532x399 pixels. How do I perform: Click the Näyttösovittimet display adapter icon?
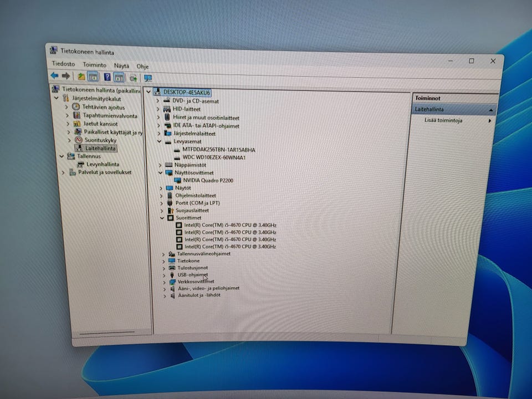click(169, 172)
